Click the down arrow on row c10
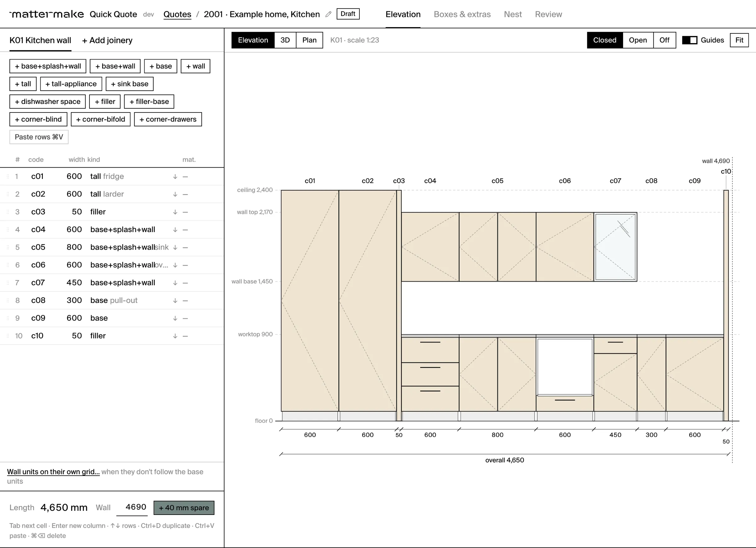Viewport: 756px width, 548px height. click(175, 336)
